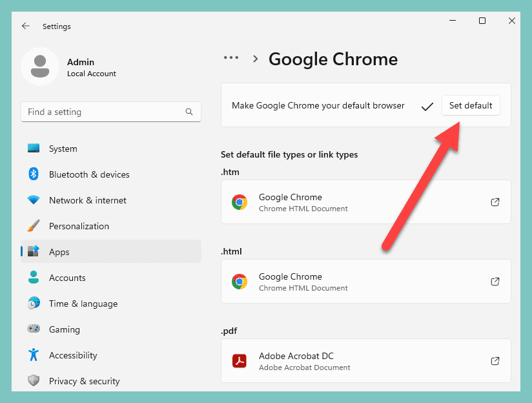Open Bluetooth & devices settings
This screenshot has width=532, height=403.
[111, 174]
